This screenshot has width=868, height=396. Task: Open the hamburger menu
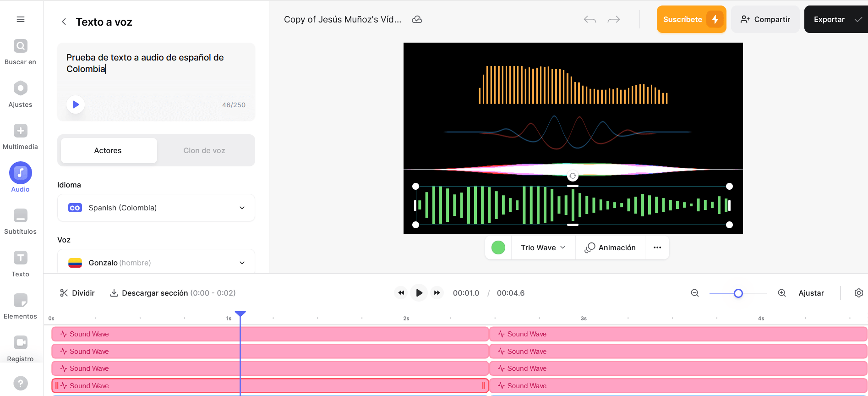(20, 19)
